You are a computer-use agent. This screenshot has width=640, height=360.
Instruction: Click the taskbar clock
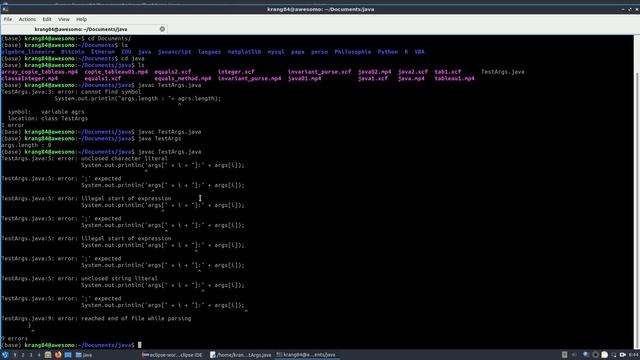634,355
